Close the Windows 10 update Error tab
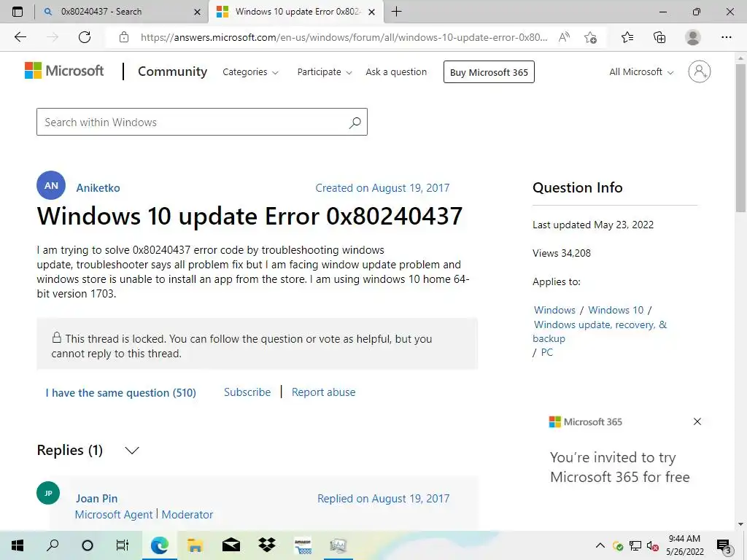Screen dimensions: 747x560 click(x=372, y=12)
